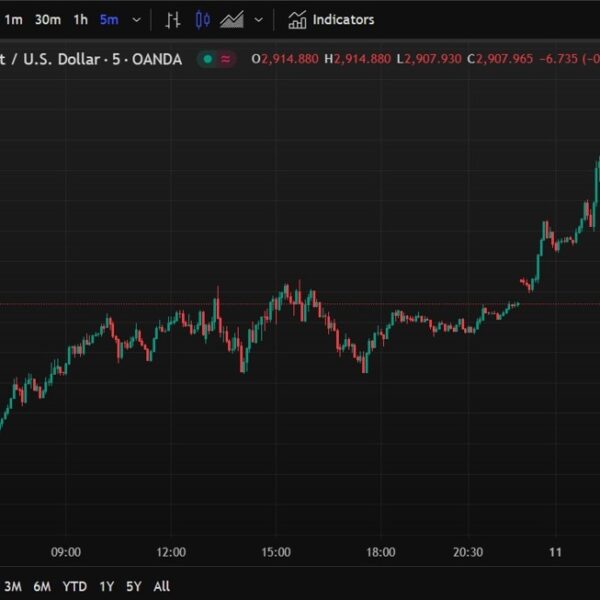Image resolution: width=600 pixels, height=600 pixels.
Task: Click the 15:00 label on time axis
Action: tap(276, 552)
